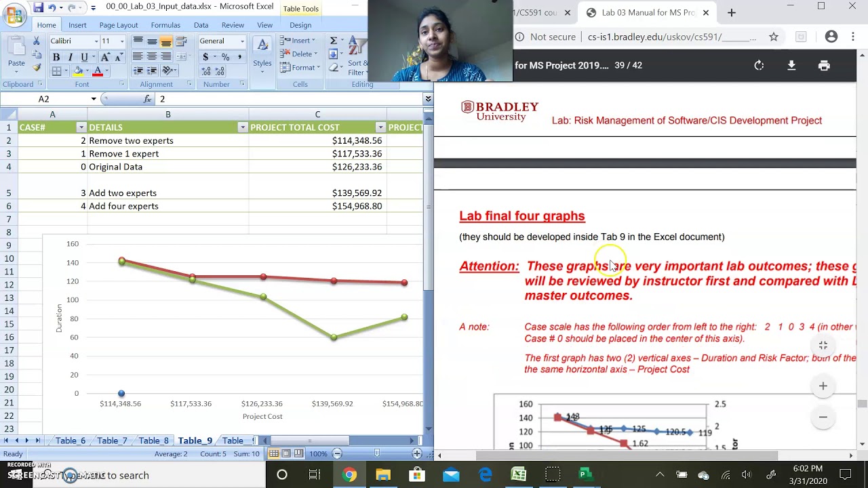The image size is (868, 488).
Task: Apply yellow fill color to cells
Action: click(x=78, y=70)
